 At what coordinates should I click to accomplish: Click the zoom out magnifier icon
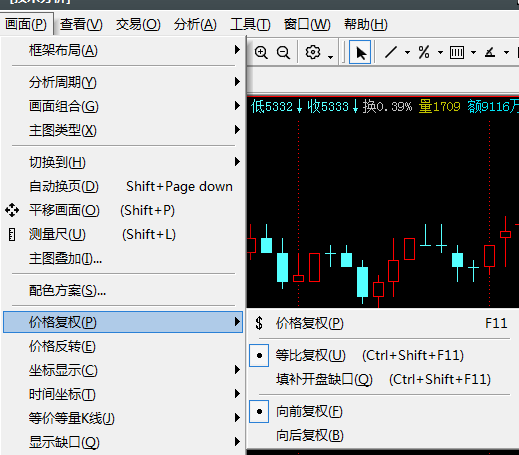point(283,53)
